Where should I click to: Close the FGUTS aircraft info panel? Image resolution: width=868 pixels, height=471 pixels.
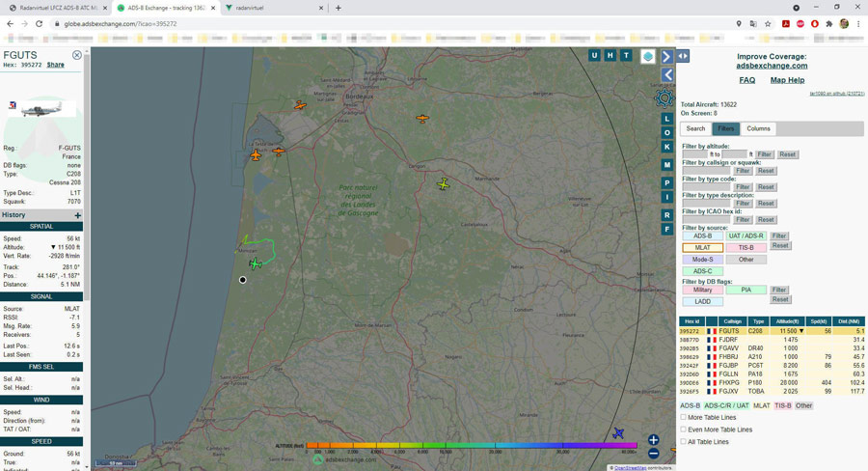77,55
